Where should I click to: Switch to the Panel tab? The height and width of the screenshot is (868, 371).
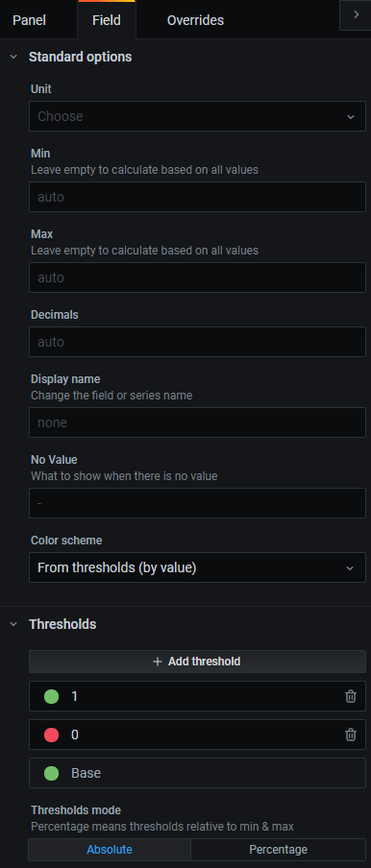pos(30,20)
